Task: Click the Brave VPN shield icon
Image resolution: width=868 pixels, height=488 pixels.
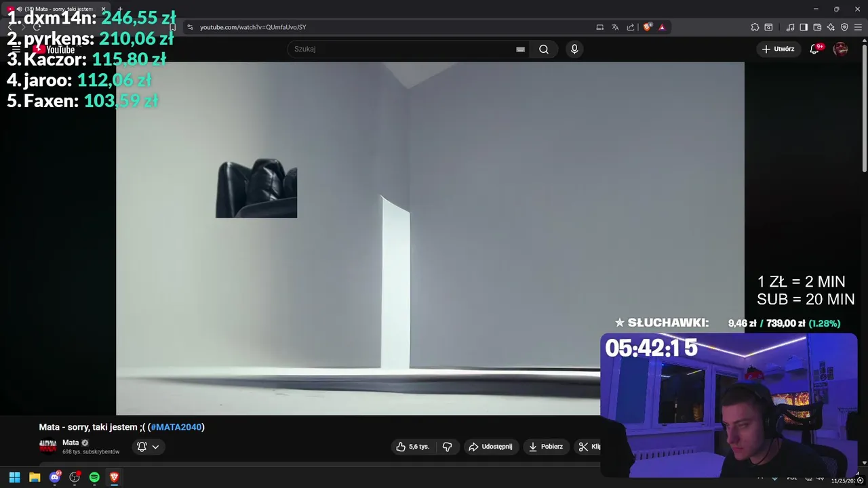Action: [x=844, y=27]
